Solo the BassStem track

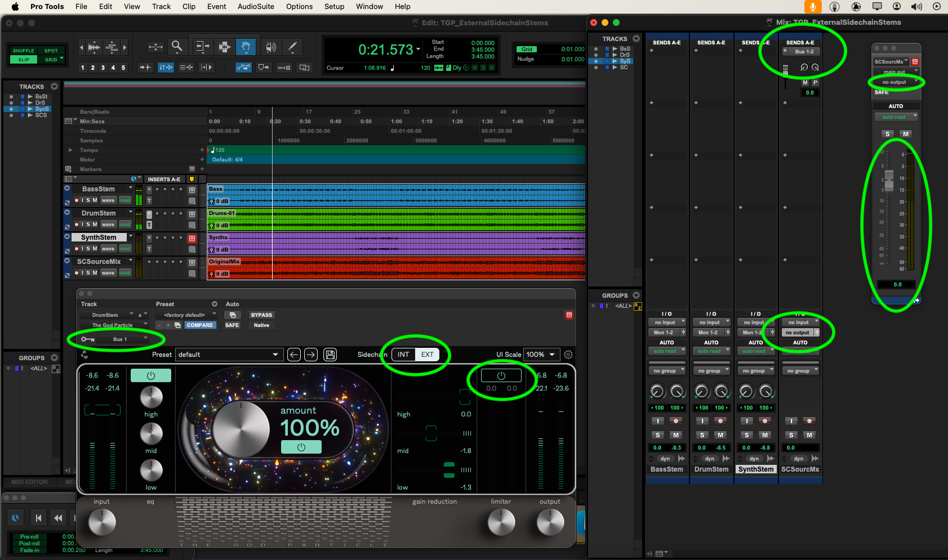89,200
